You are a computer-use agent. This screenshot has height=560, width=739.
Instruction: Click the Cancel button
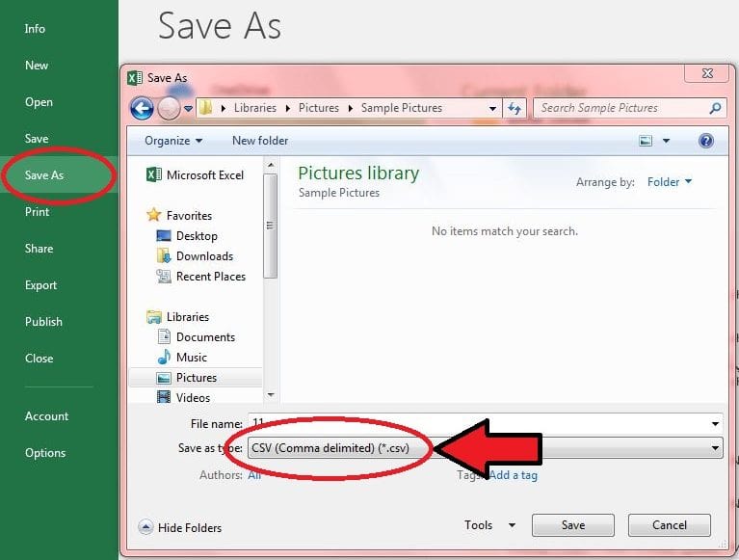(669, 525)
